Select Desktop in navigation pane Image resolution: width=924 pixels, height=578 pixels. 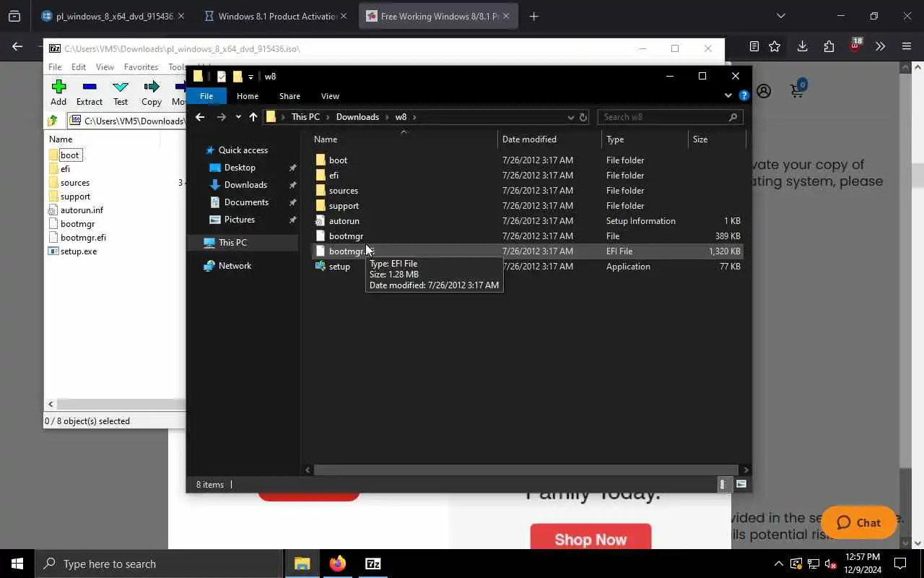240,168
